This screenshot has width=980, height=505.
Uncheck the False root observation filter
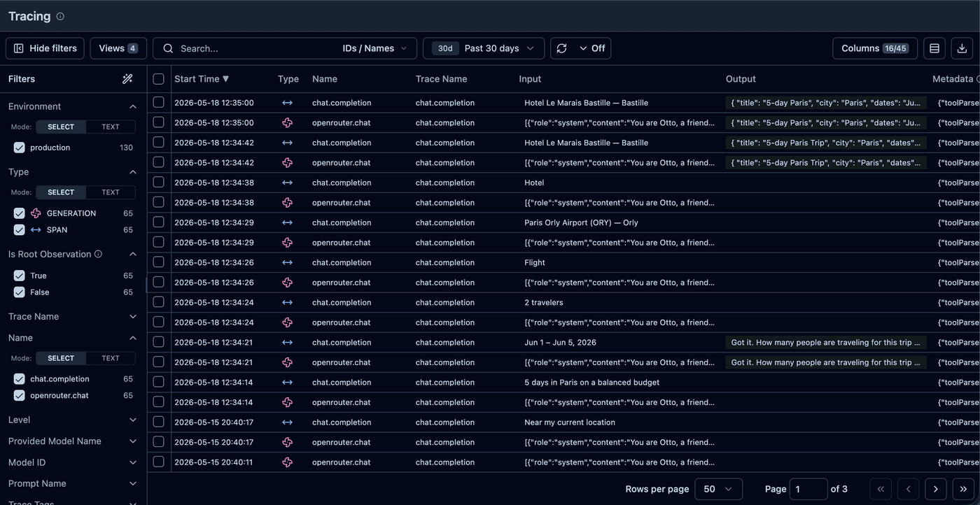pyautogui.click(x=19, y=292)
